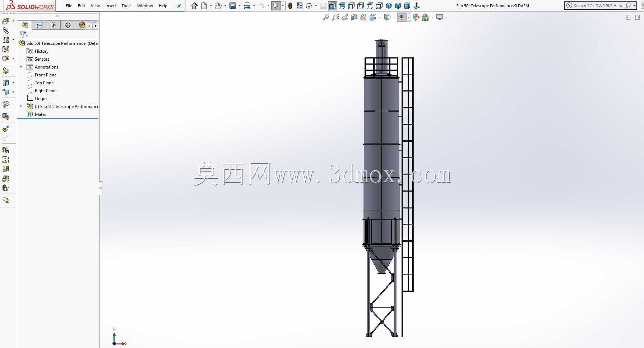644x348 pixels.
Task: Open the File menu
Action: coord(69,6)
